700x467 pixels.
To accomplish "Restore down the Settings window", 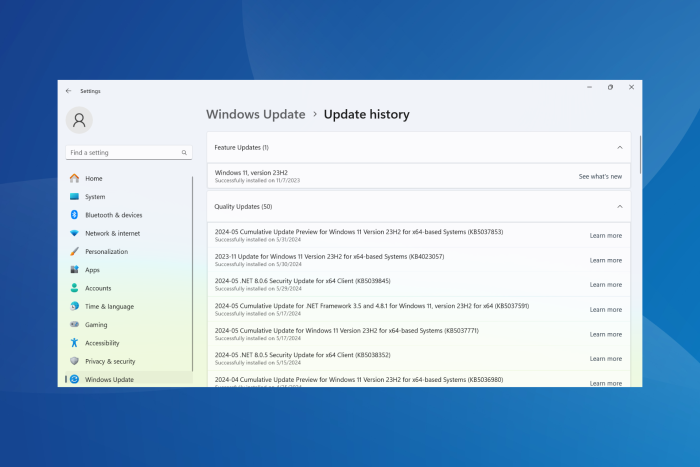I will coord(610,88).
